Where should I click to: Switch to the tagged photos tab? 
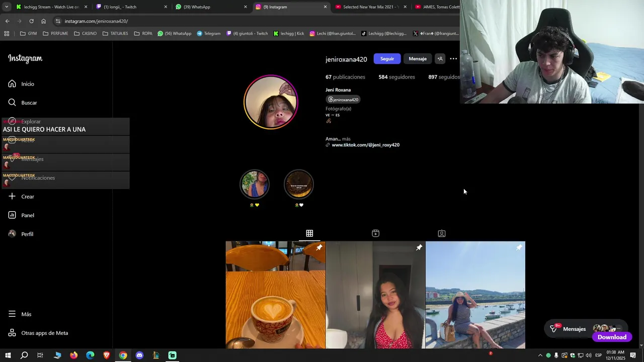click(441, 233)
